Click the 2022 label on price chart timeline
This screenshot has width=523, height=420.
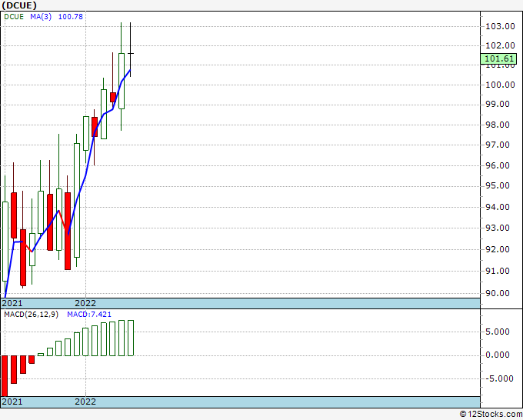tap(85, 303)
